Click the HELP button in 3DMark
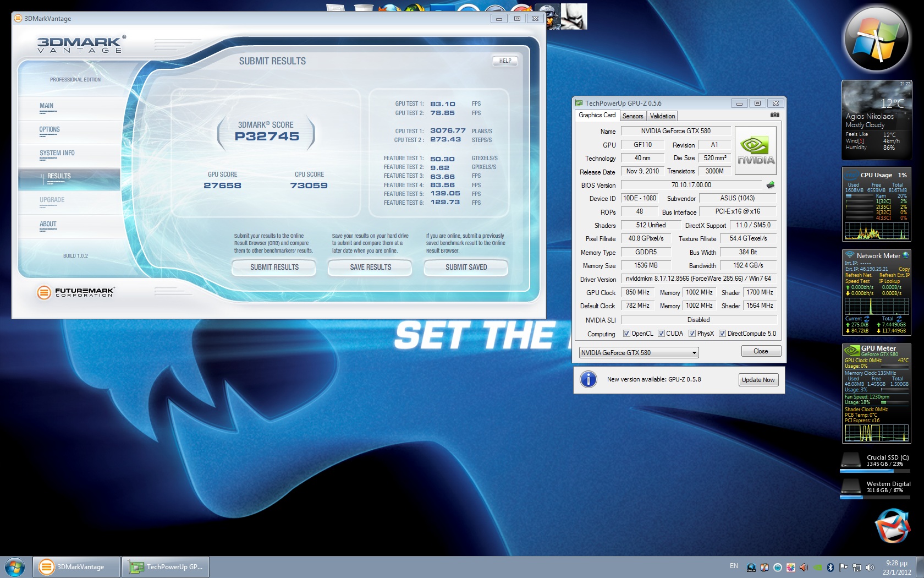This screenshot has height=578, width=924. tap(505, 61)
